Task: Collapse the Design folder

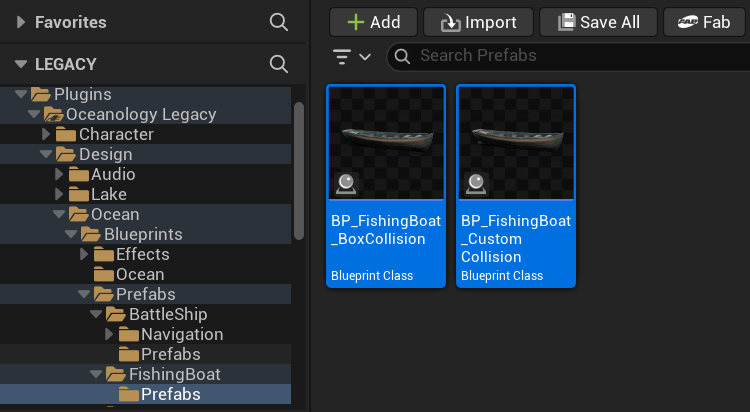Action: tap(46, 154)
